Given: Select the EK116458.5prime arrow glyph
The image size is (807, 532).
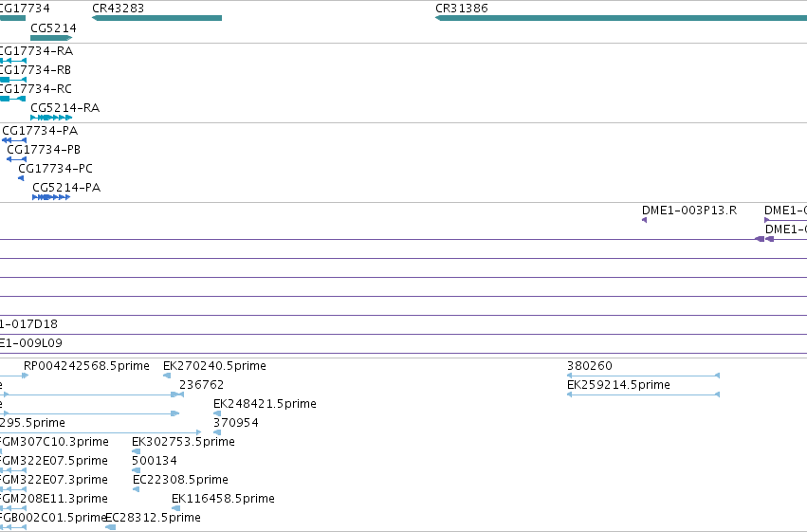Looking at the screenshot, I should 176,508.
